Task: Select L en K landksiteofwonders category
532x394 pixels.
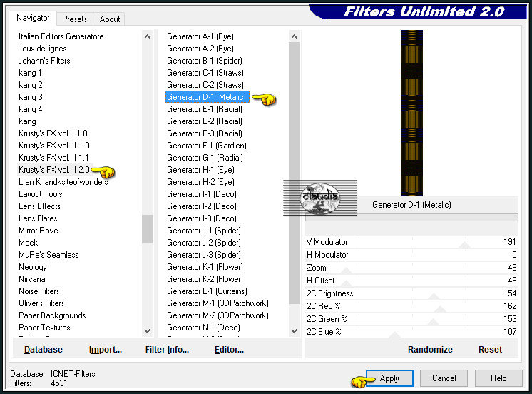Action: [x=63, y=182]
